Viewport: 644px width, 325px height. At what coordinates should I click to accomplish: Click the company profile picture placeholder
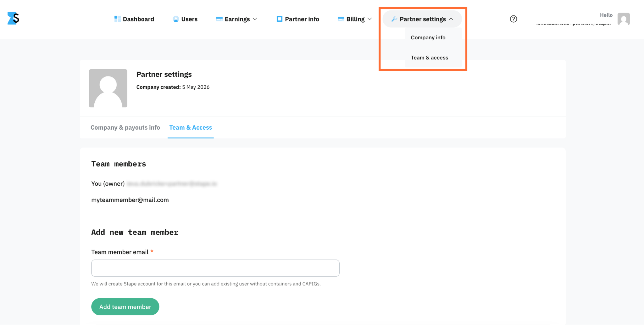pyautogui.click(x=108, y=88)
